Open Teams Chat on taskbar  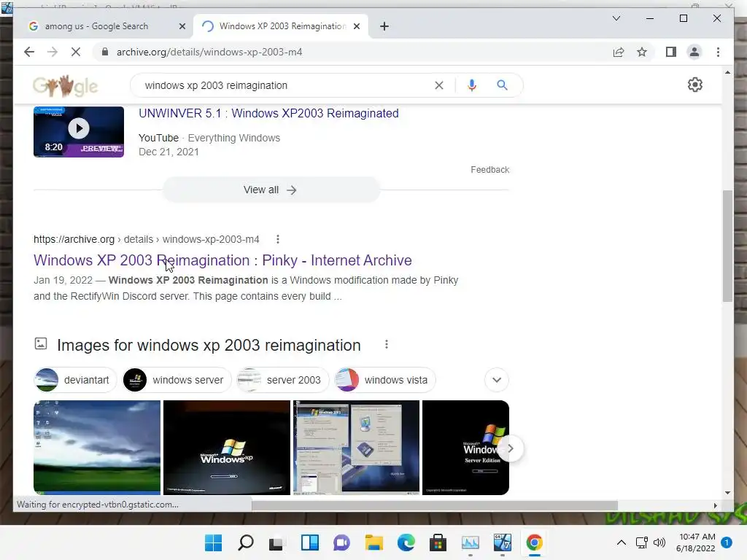click(341, 542)
